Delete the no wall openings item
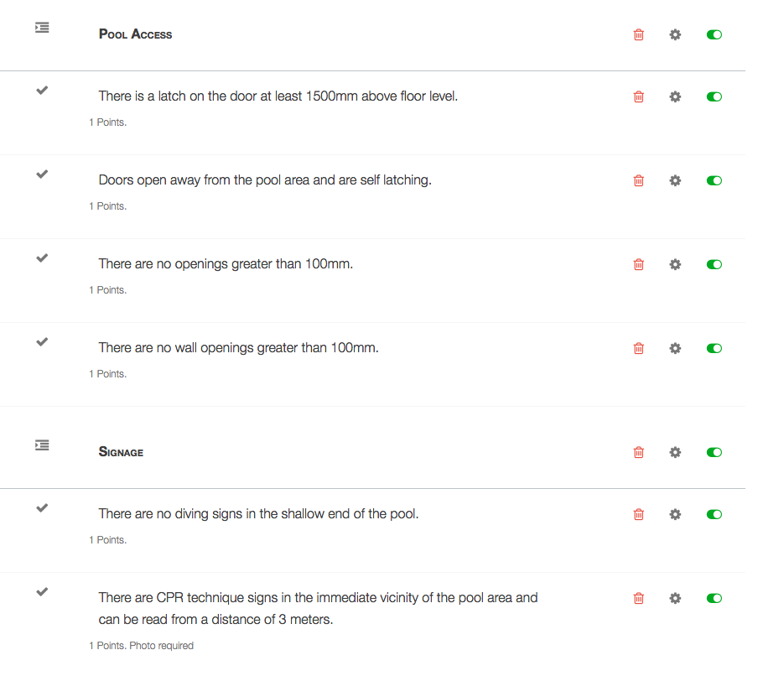Screen dimensions: 784x676 (639, 348)
